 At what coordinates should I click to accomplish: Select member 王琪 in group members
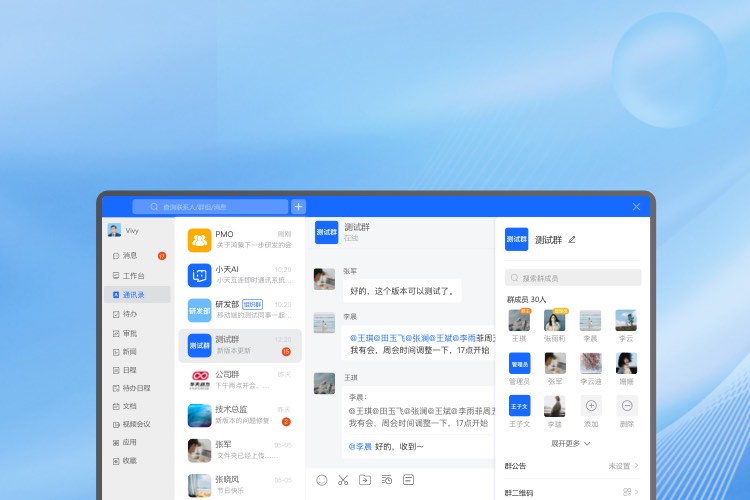[519, 326]
